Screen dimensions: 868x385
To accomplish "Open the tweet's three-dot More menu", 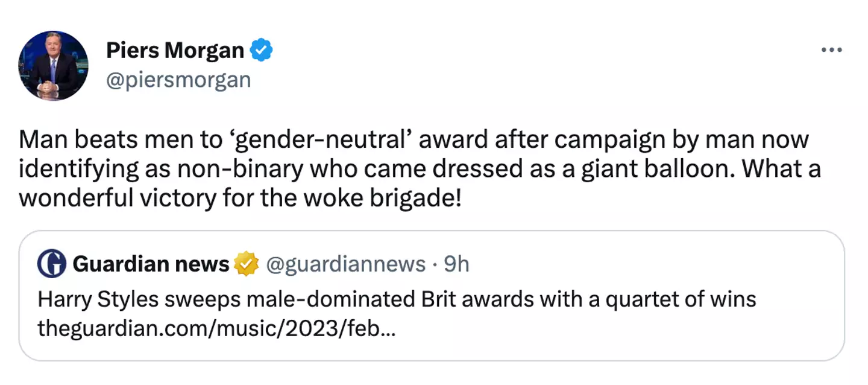I will pos(831,50).
